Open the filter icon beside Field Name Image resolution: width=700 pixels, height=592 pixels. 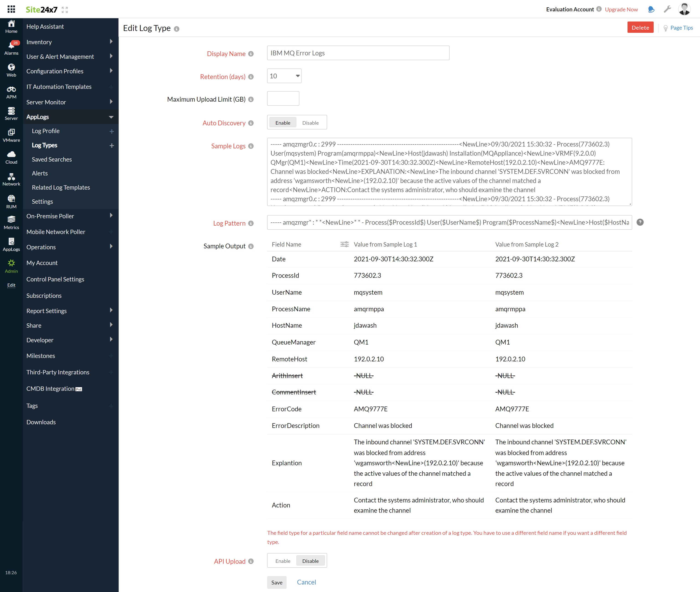point(344,244)
